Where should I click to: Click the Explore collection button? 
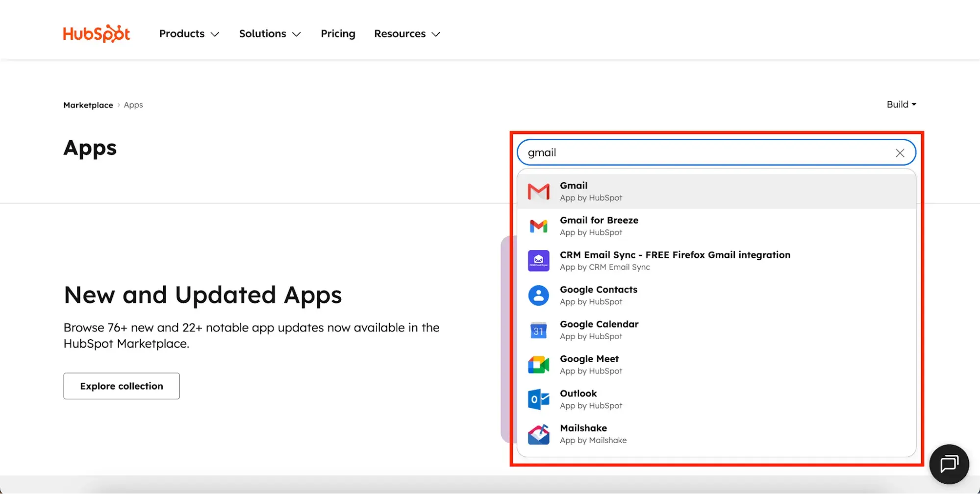[x=122, y=386]
